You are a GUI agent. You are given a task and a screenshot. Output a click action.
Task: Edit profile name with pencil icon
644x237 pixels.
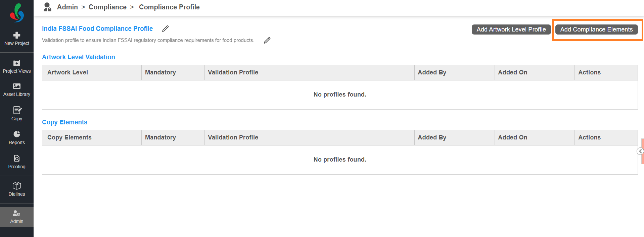[x=165, y=29]
